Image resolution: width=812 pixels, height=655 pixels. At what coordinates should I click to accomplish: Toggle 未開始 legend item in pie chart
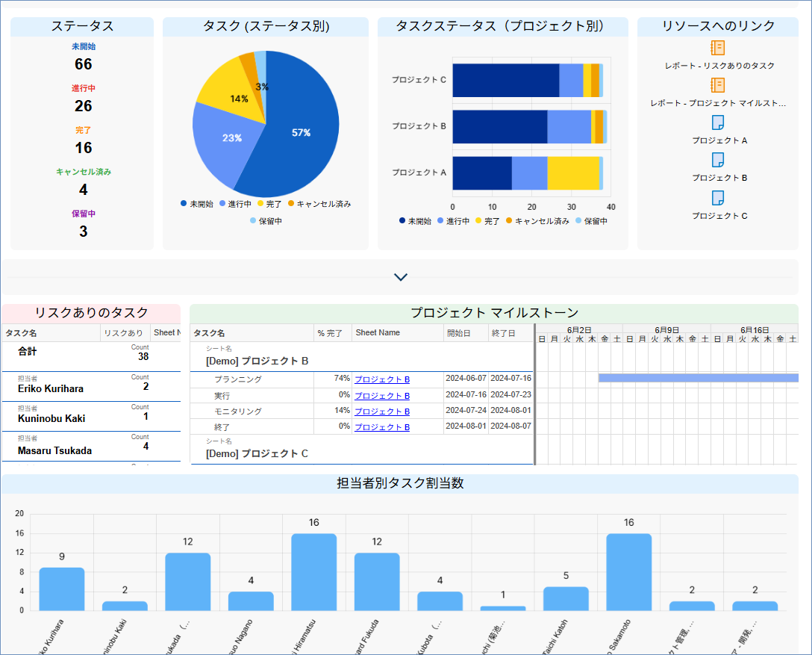[x=197, y=204]
